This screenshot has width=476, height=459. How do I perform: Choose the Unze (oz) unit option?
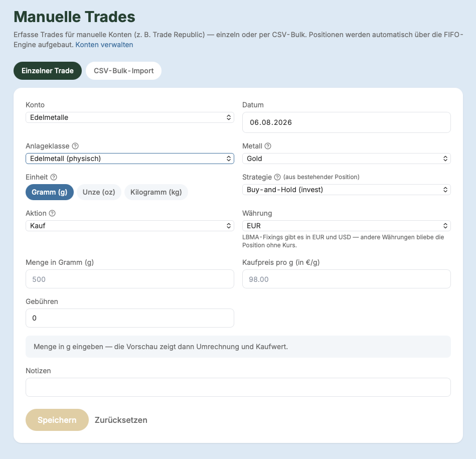[99, 192]
